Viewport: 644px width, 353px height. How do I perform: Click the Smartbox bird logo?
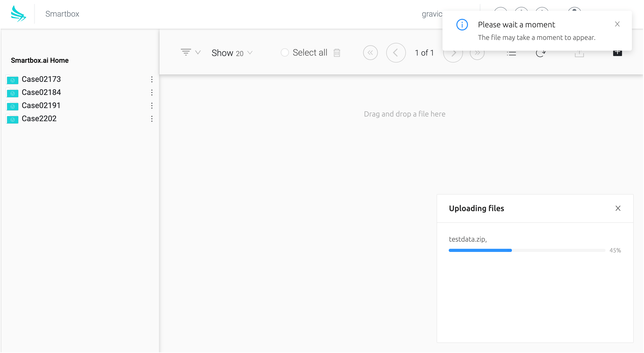[18, 14]
